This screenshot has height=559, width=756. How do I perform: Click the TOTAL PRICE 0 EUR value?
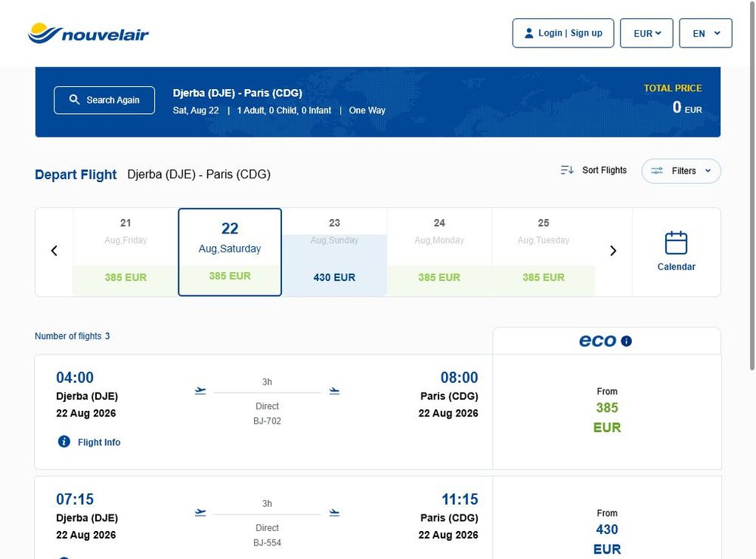[687, 107]
